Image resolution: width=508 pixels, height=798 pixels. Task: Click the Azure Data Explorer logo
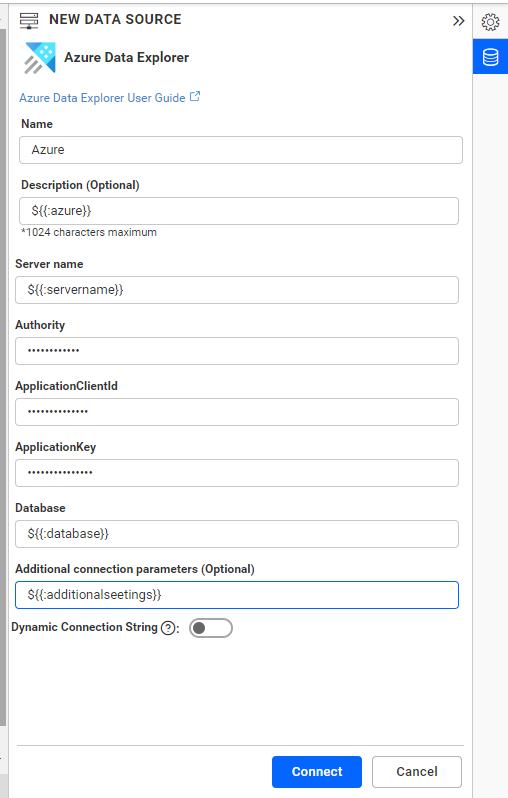(x=40, y=58)
